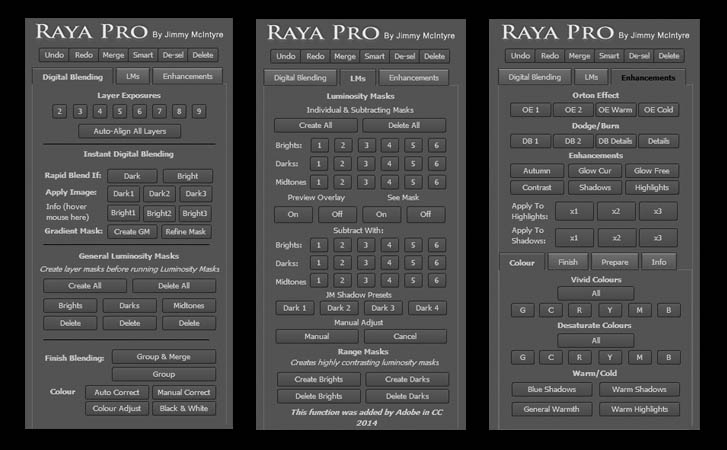The width and height of the screenshot is (727, 450).
Task: Click Auto-Align All Layers
Action: 130,131
